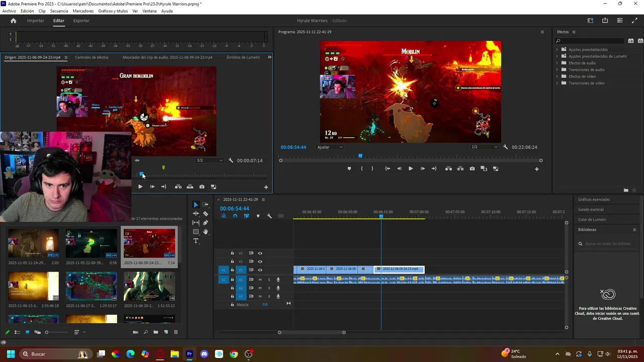
Task: Export frame from Source monitor
Action: click(x=202, y=187)
